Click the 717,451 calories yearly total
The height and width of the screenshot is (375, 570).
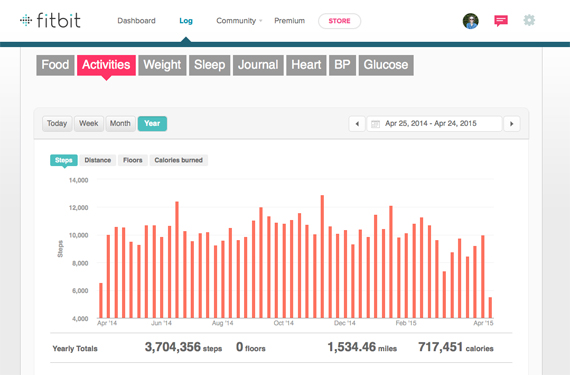[455, 347]
